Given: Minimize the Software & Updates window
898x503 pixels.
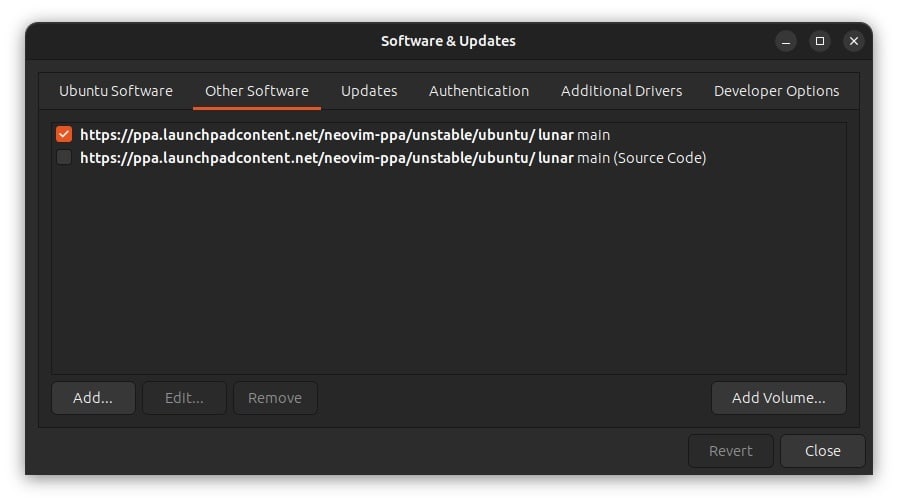Looking at the screenshot, I should click(x=786, y=41).
